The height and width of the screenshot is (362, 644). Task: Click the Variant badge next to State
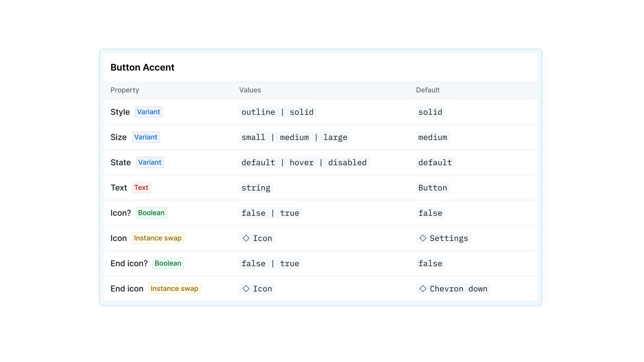pyautogui.click(x=150, y=162)
